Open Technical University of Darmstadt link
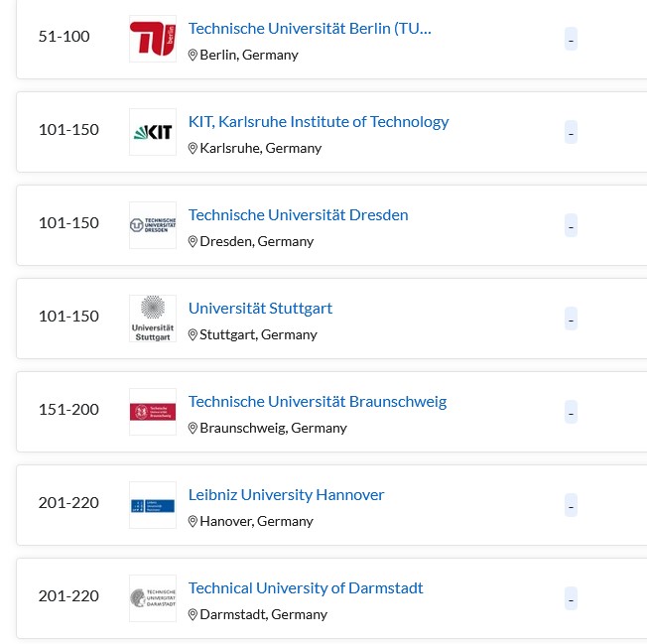 [x=306, y=588]
